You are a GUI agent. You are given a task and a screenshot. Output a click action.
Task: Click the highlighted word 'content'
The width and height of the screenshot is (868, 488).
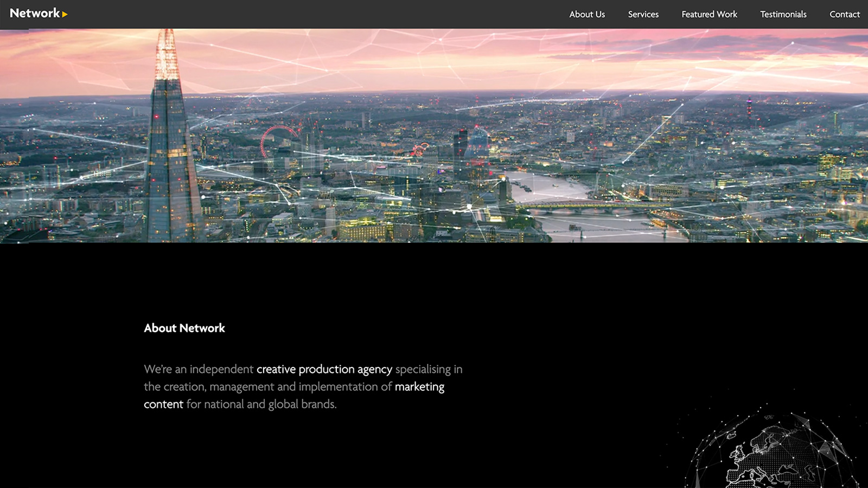click(163, 404)
